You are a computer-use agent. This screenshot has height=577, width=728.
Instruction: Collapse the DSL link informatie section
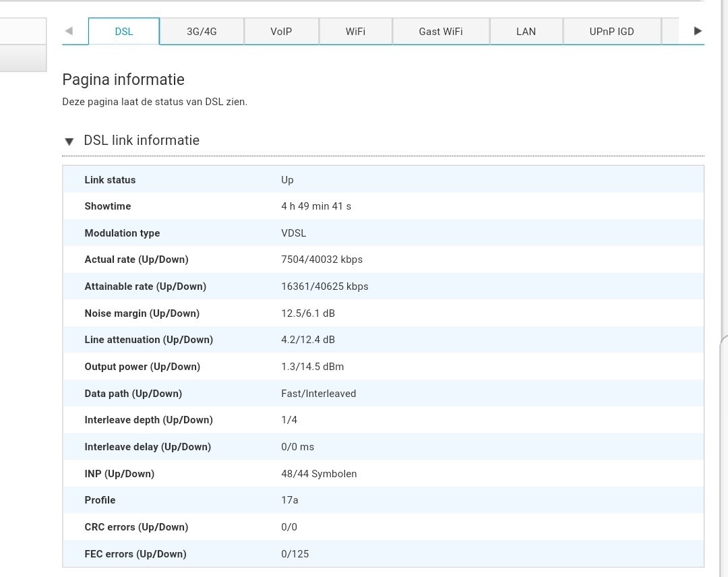69,141
